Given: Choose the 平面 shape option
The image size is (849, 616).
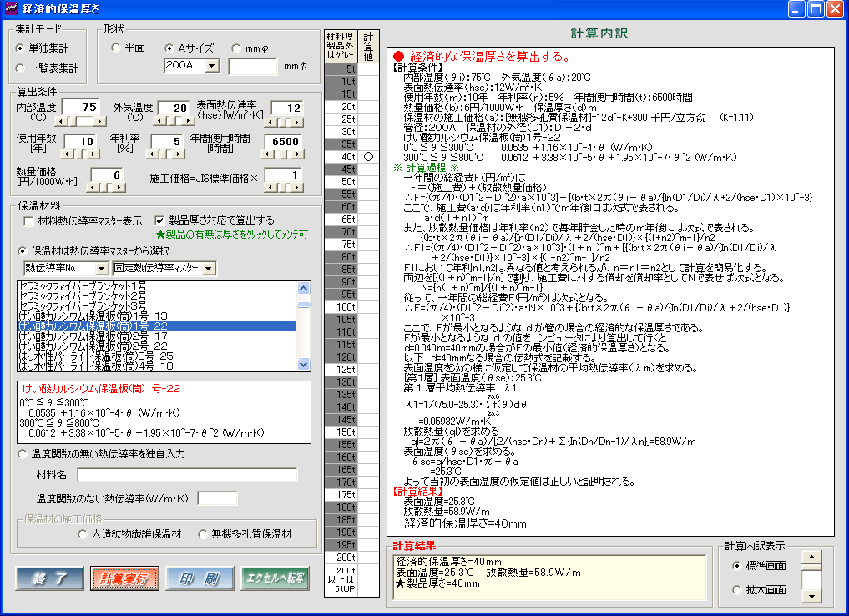Looking at the screenshot, I should coord(115,48).
